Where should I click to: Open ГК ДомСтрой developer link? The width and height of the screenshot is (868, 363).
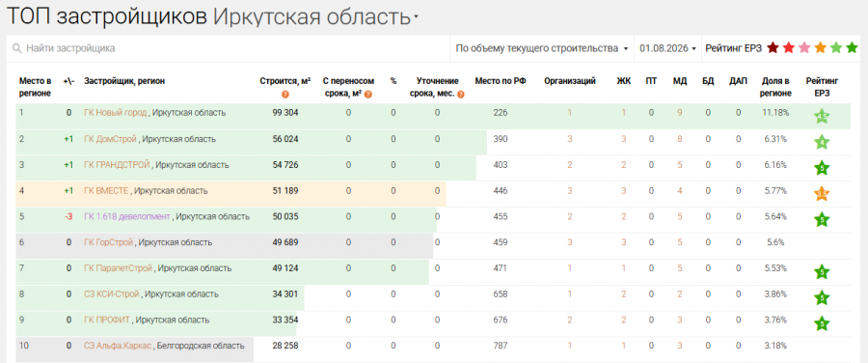pos(110,139)
